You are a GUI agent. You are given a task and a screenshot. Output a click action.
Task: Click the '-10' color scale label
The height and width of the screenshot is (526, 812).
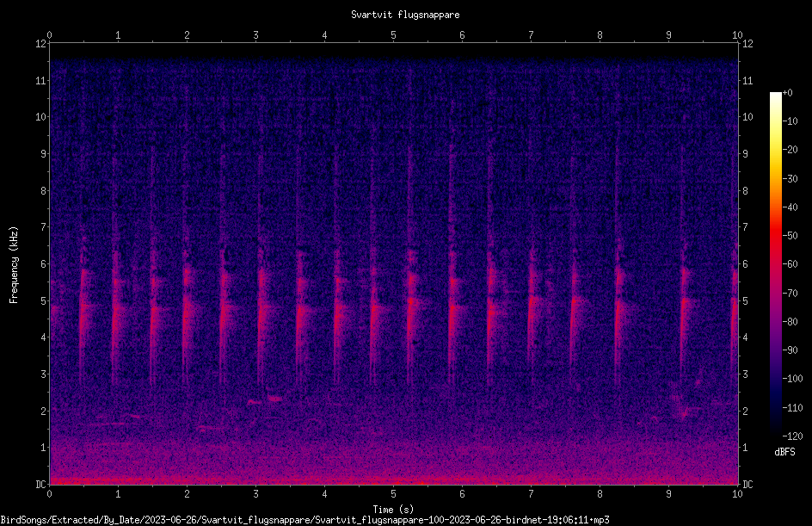790,121
